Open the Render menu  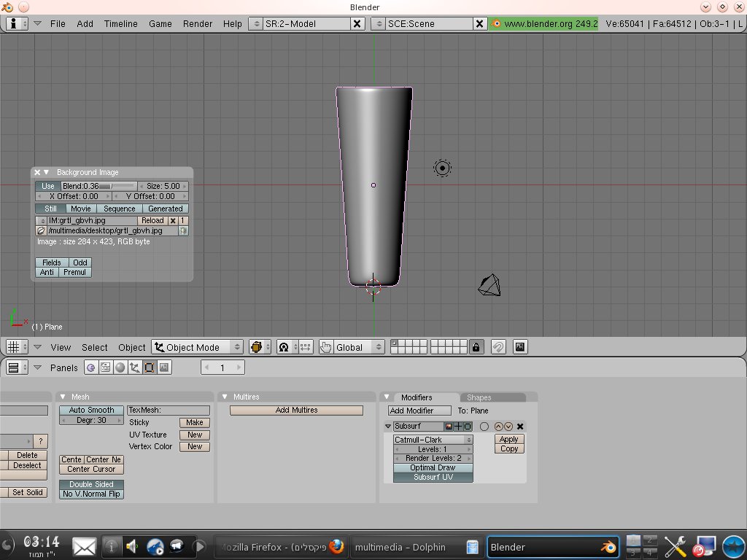coord(198,23)
